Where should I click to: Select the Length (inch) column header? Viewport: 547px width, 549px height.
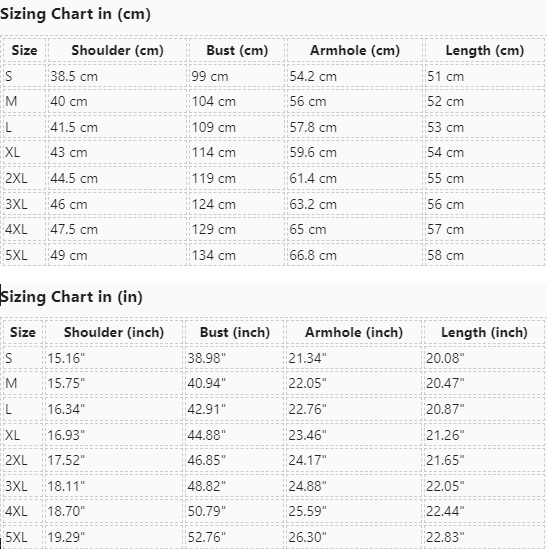point(484,332)
